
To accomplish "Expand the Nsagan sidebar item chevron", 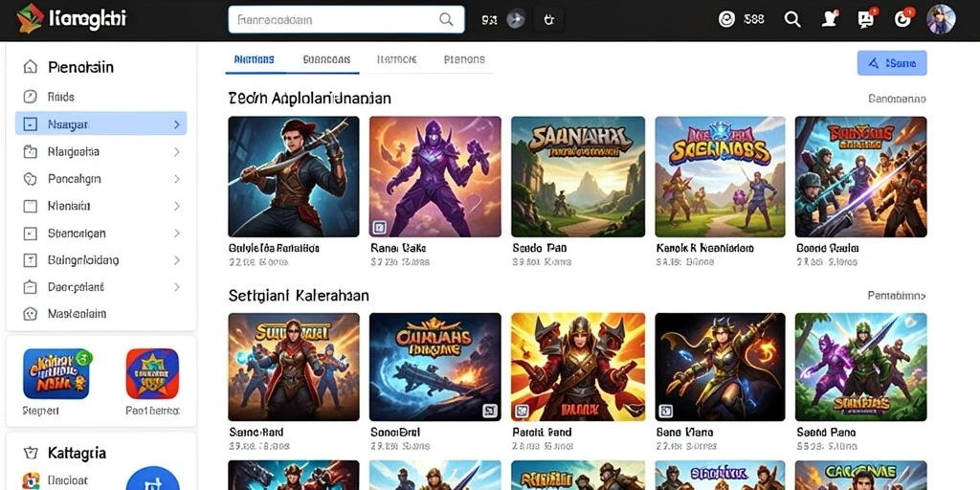I will [x=176, y=124].
